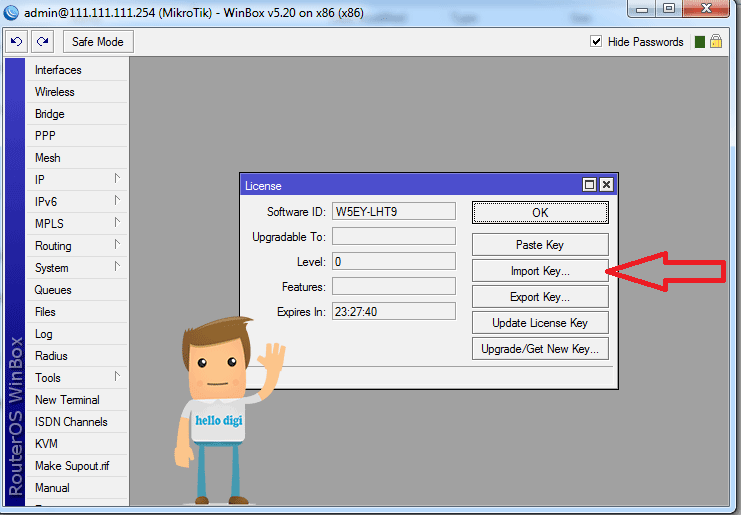
Task: Click the Software ID field
Action: point(394,211)
